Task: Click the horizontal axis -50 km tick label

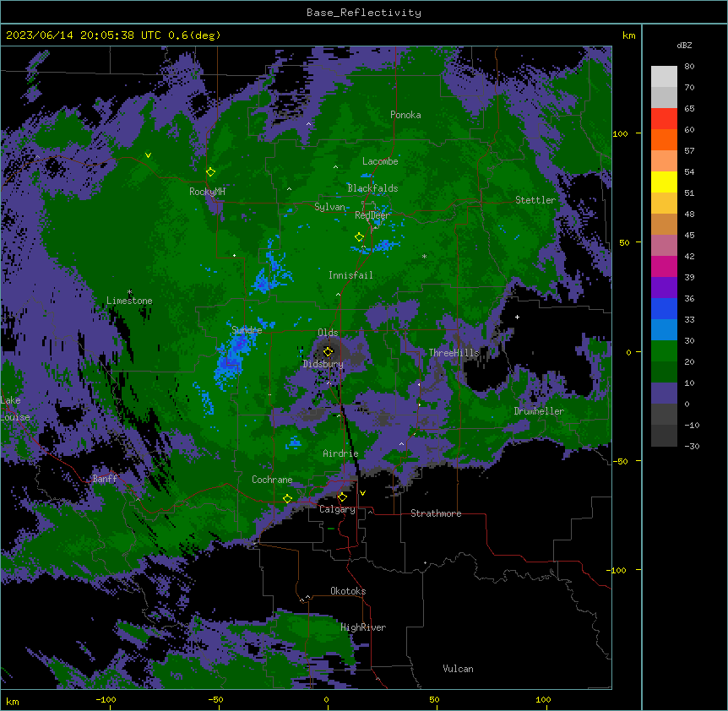Action: tap(215, 699)
